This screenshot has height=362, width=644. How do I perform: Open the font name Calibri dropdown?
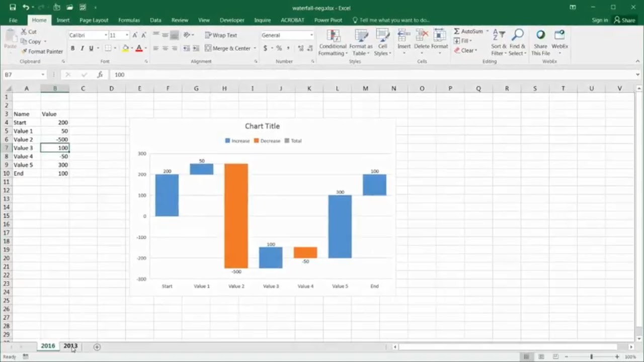pyautogui.click(x=106, y=35)
